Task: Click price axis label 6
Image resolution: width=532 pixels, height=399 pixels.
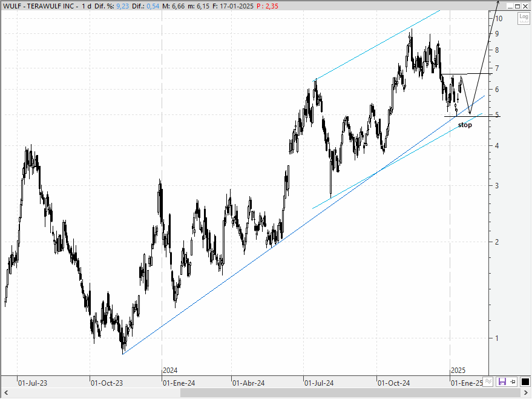Action: (x=497, y=90)
